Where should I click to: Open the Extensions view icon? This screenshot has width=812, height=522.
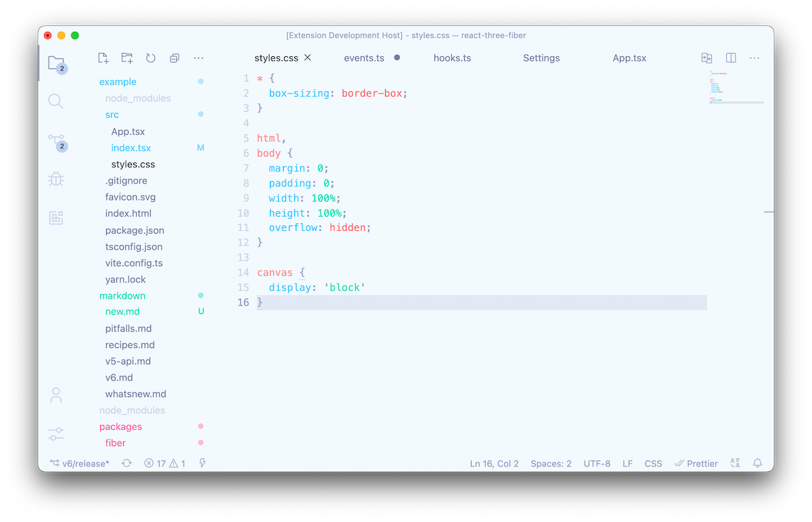[x=56, y=217]
